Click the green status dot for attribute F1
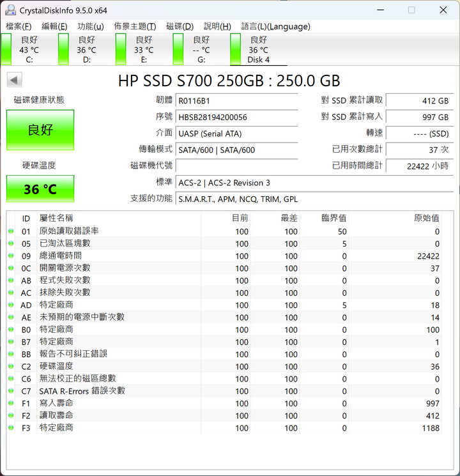 coord(11,403)
